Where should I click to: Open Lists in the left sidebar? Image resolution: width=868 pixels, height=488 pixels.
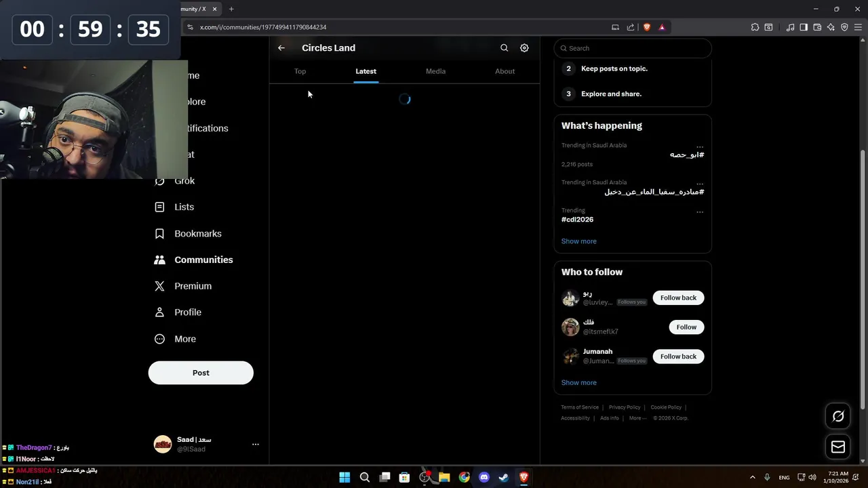click(174, 207)
